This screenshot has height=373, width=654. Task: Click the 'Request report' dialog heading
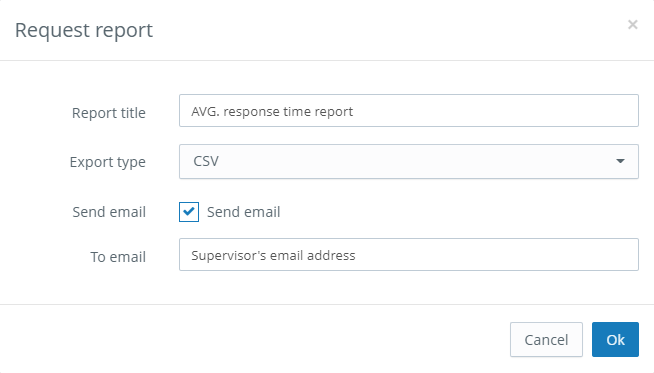[x=84, y=30]
